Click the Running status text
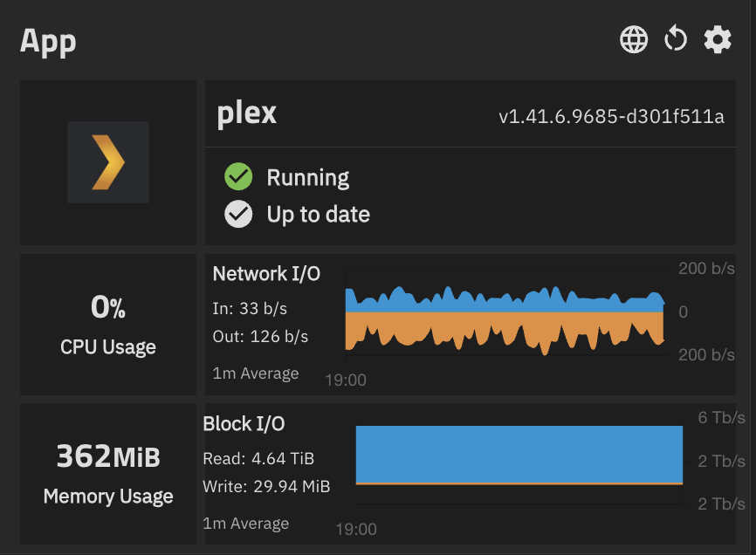This screenshot has height=555, width=756. click(308, 178)
